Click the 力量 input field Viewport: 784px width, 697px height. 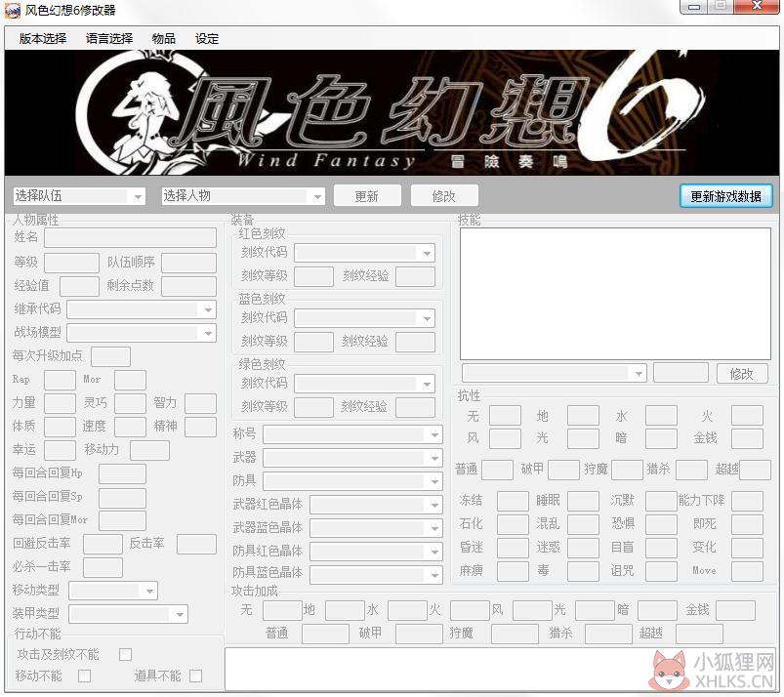pos(60,403)
